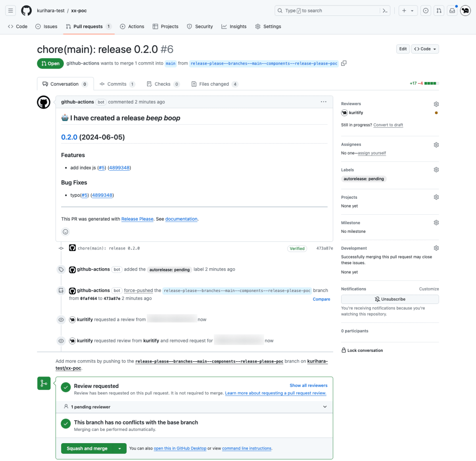View command line instructions
The image size is (476, 461).
pyautogui.click(x=247, y=448)
